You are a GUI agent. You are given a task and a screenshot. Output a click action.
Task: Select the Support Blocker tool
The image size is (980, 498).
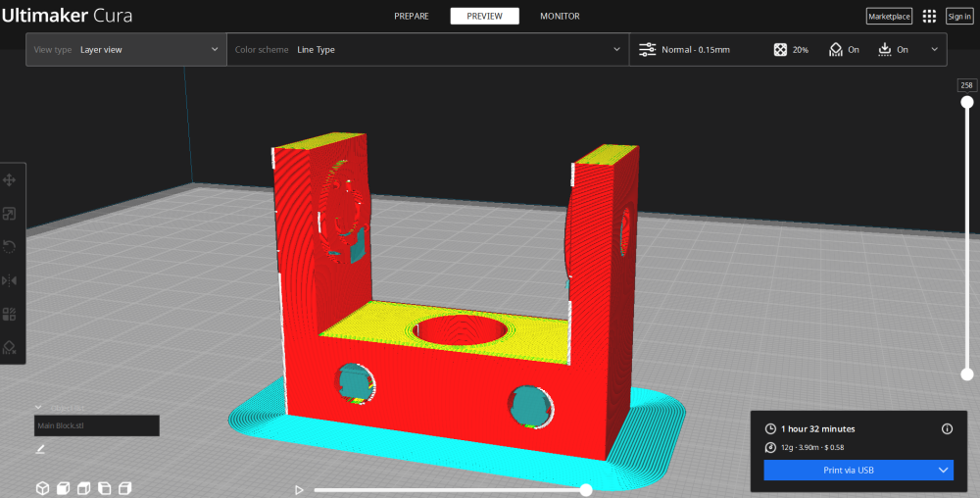pyautogui.click(x=10, y=347)
